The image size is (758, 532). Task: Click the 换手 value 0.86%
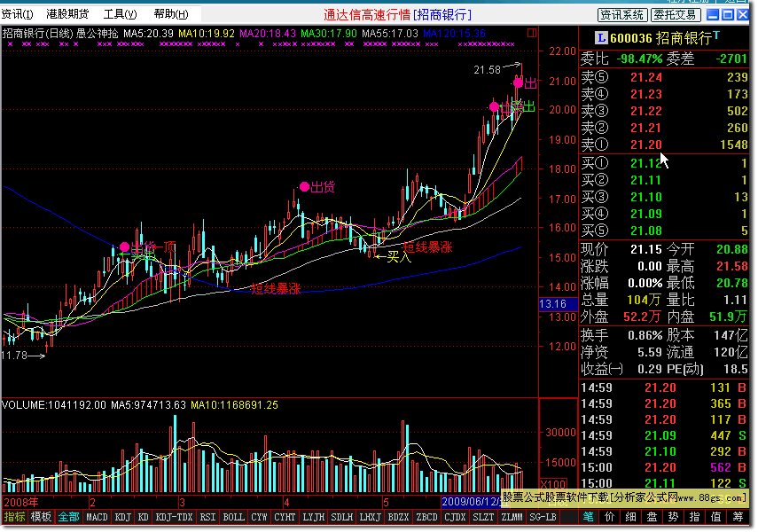tap(645, 335)
